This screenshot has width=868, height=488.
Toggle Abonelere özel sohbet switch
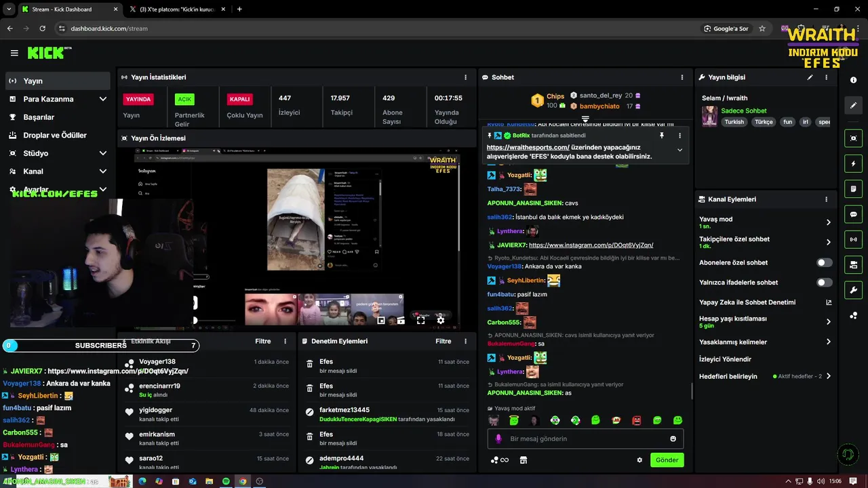(x=824, y=262)
